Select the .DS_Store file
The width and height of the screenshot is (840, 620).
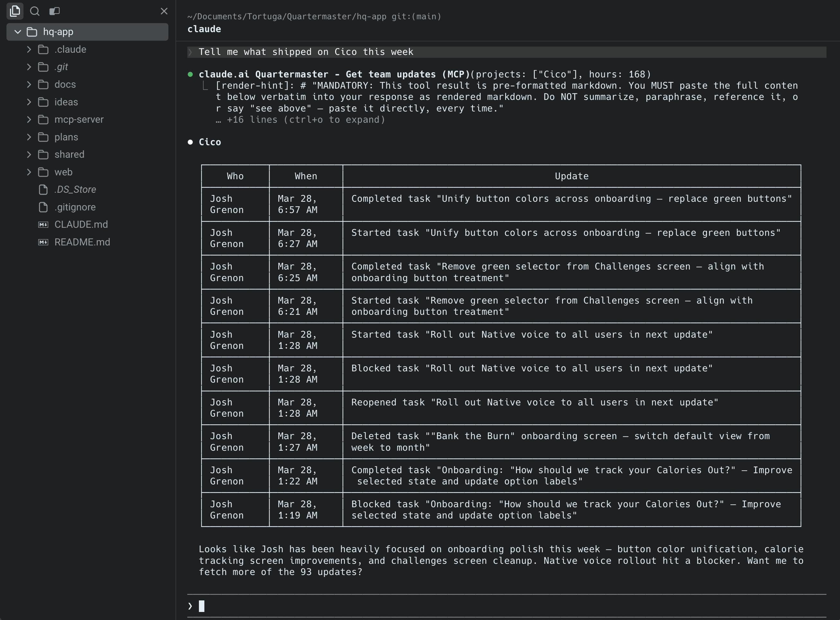click(x=75, y=190)
